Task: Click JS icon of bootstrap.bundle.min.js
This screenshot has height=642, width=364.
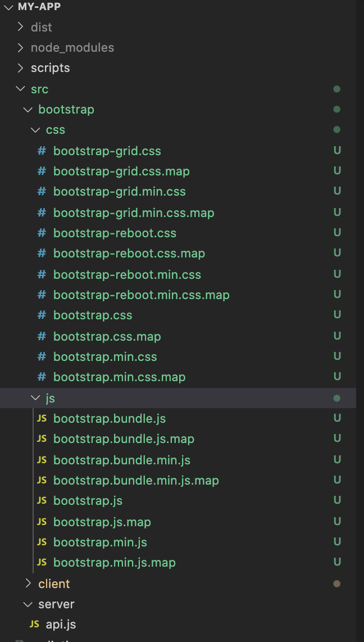Action: [x=42, y=460]
